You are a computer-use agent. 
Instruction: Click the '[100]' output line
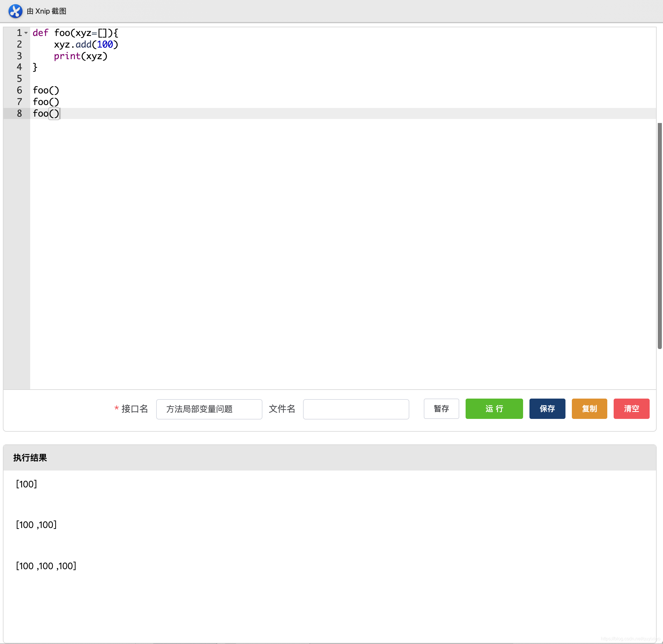coord(26,484)
